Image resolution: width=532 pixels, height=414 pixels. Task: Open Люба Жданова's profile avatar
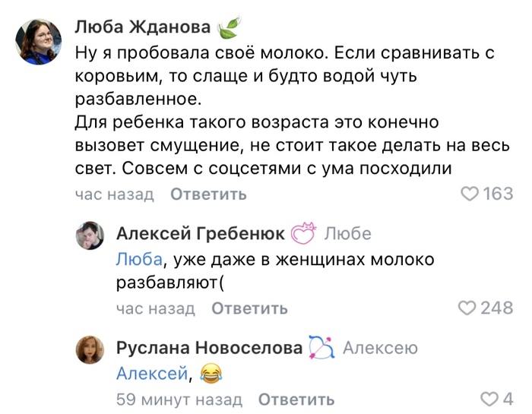[x=38, y=42]
